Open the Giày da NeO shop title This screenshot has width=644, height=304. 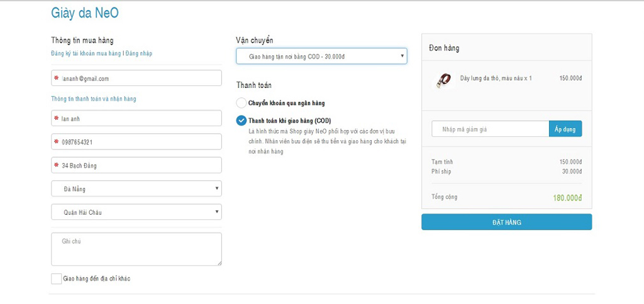pos(85,13)
